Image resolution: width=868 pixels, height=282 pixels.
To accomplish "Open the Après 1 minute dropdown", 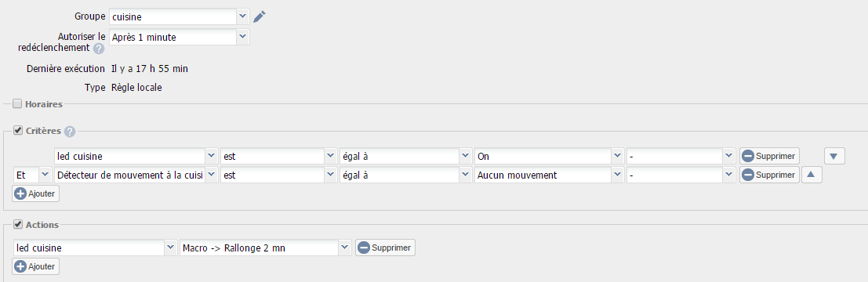I will 243,37.
